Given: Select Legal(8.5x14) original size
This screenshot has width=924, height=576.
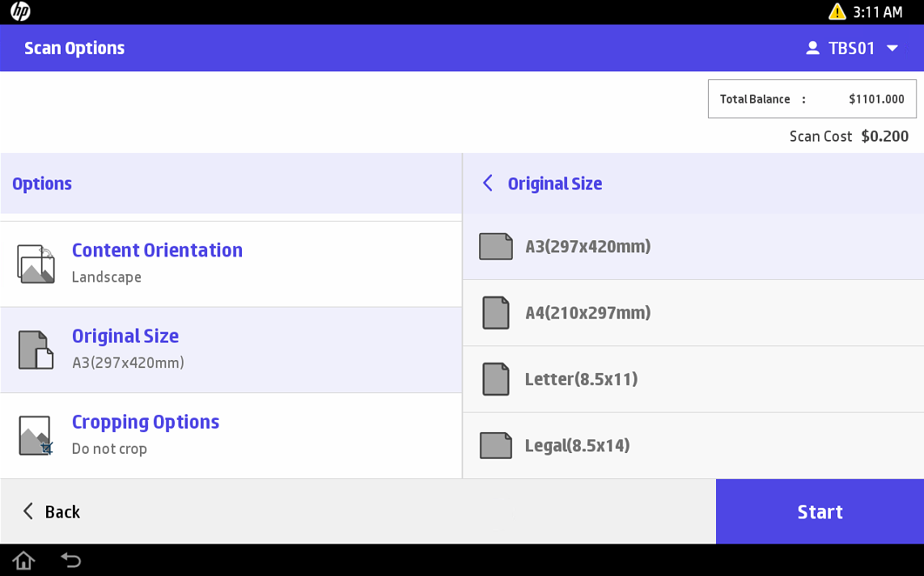Looking at the screenshot, I should [x=577, y=446].
